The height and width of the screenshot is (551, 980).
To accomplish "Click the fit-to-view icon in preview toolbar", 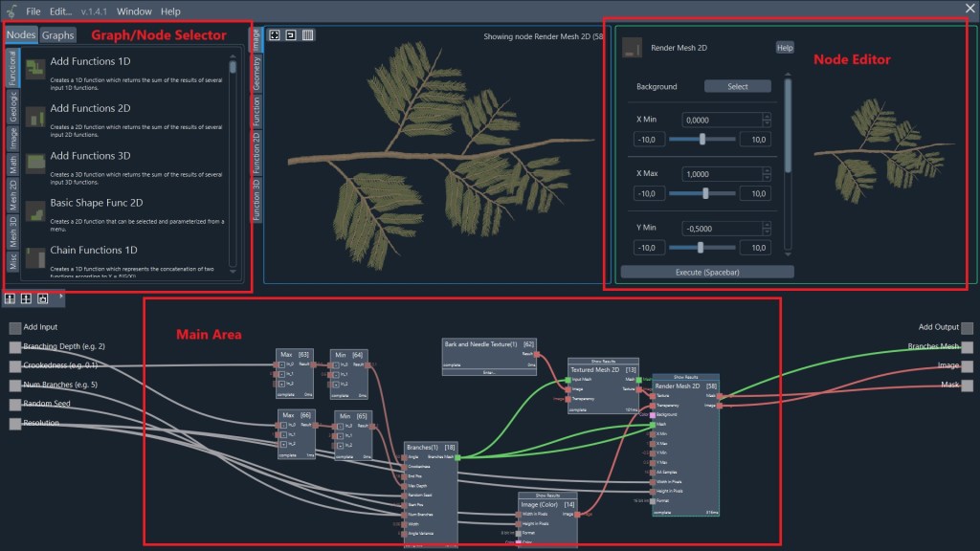I will tap(275, 35).
